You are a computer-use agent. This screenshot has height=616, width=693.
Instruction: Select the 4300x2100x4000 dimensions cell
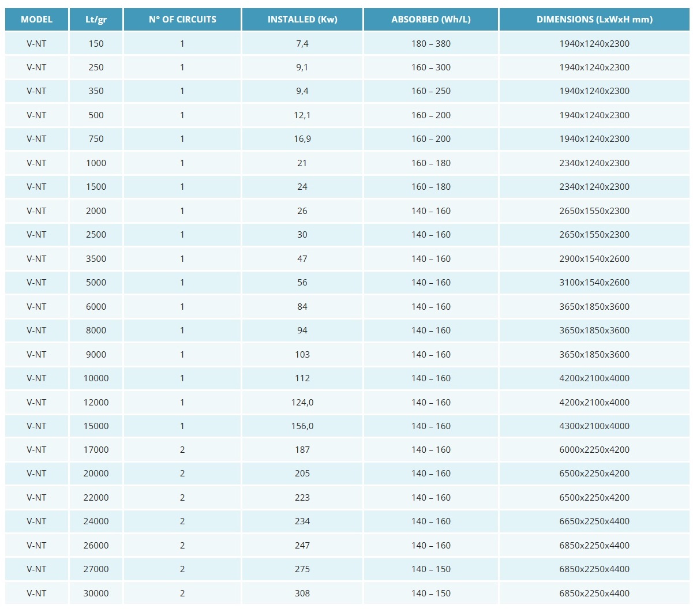pos(594,426)
